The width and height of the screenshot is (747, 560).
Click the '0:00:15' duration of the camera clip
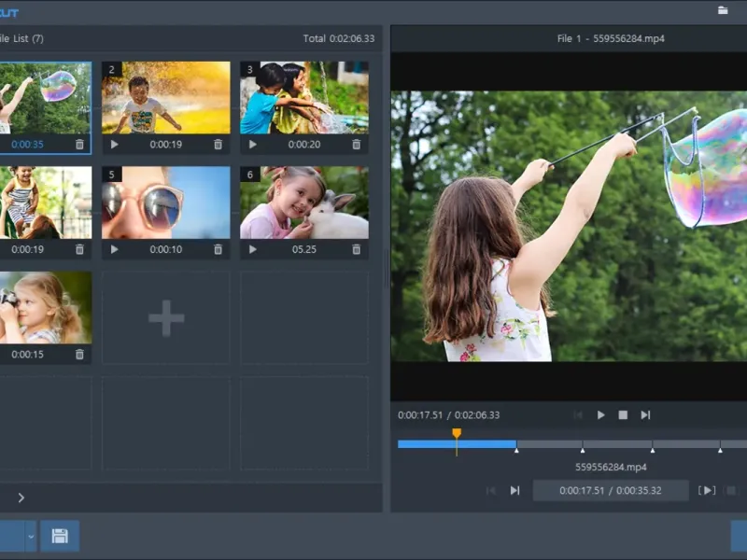pyautogui.click(x=27, y=355)
